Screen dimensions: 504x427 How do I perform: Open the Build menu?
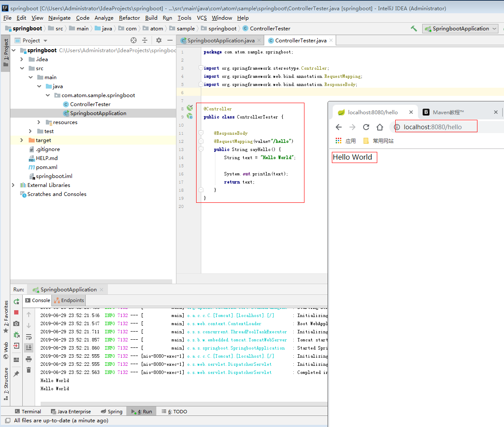tap(151, 18)
